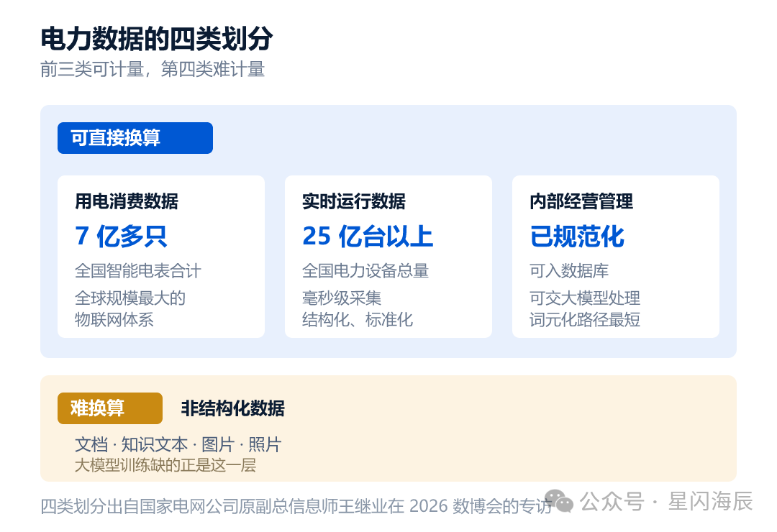This screenshot has width=777, height=532.
Task: Click the line 全国电力设备总量
Action: tap(365, 271)
